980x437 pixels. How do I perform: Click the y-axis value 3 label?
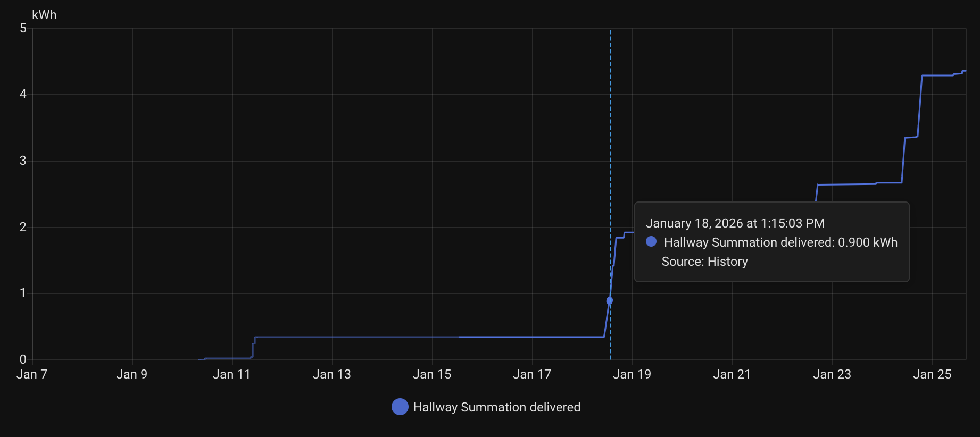point(23,161)
